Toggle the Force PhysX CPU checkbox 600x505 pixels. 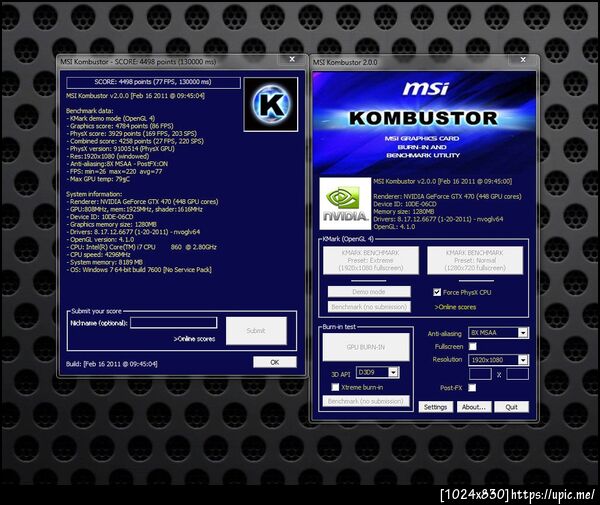[x=437, y=292]
